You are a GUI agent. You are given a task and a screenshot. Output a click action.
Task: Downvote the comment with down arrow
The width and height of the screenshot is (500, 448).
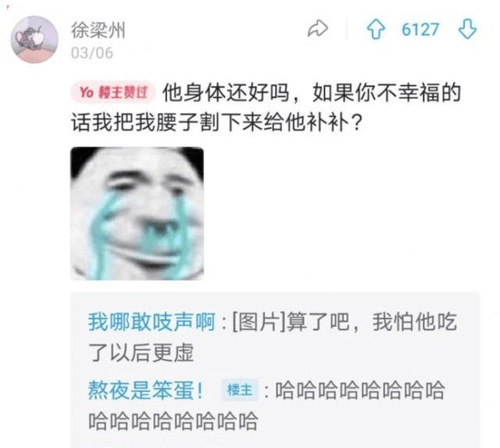pos(467,29)
